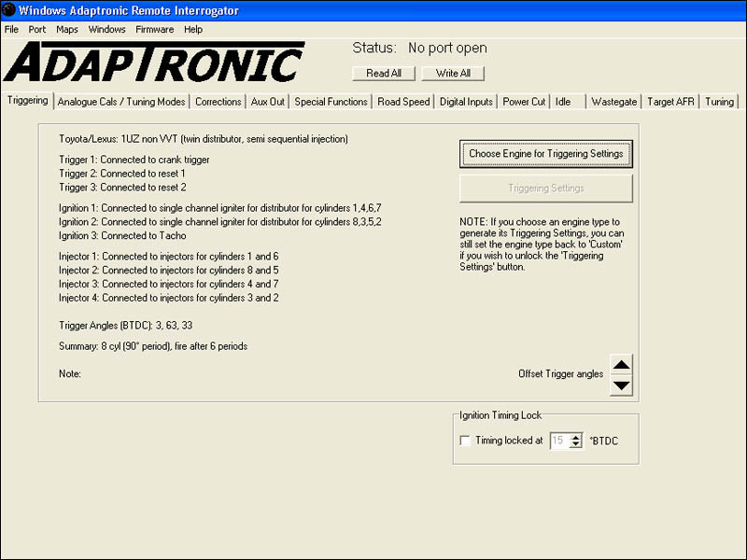Screen dimensions: 747x560
Task: Increase trigger angle offset with up arrow
Action: (621, 365)
